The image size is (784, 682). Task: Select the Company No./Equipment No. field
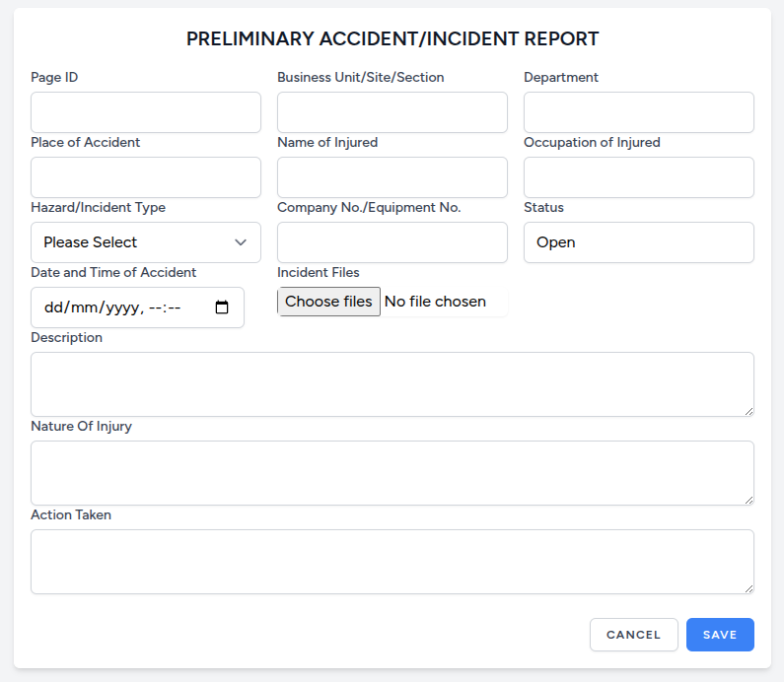(x=392, y=242)
